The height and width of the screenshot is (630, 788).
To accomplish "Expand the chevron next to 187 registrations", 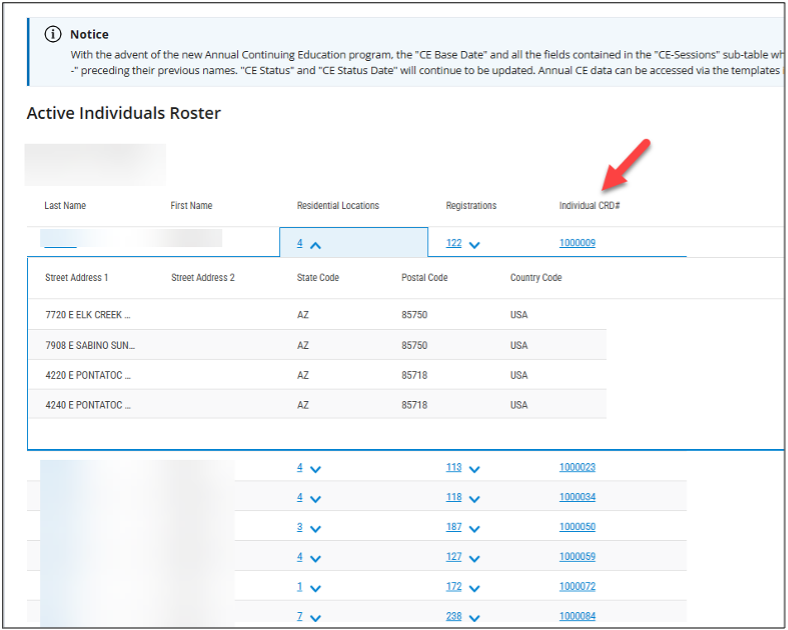I will click(474, 528).
